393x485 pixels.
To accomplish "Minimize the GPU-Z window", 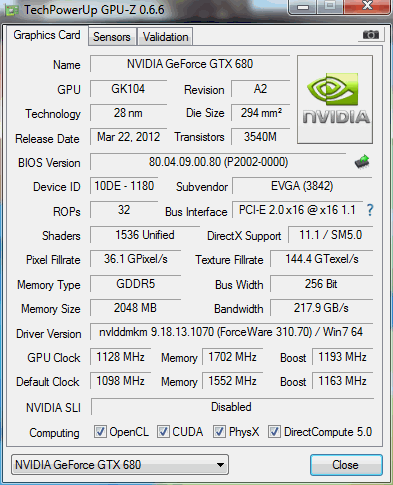I will tap(303, 7).
